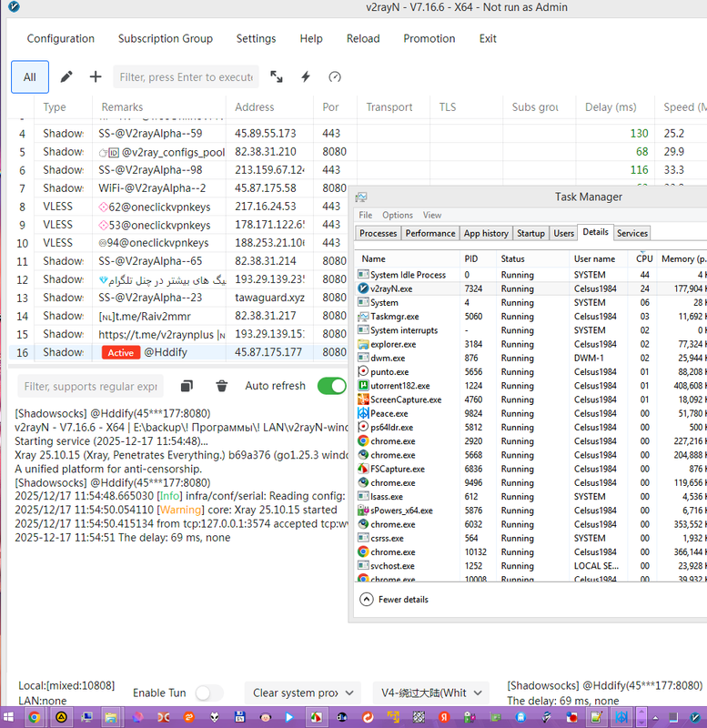Image resolution: width=707 pixels, height=728 pixels.
Task: Open Task Manager File menu
Action: coord(366,215)
